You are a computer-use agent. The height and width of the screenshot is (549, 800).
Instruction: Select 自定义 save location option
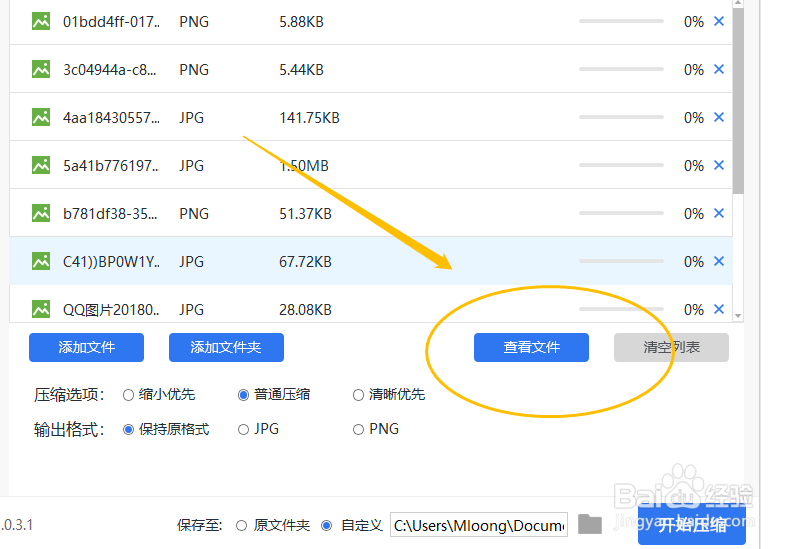pos(327,526)
